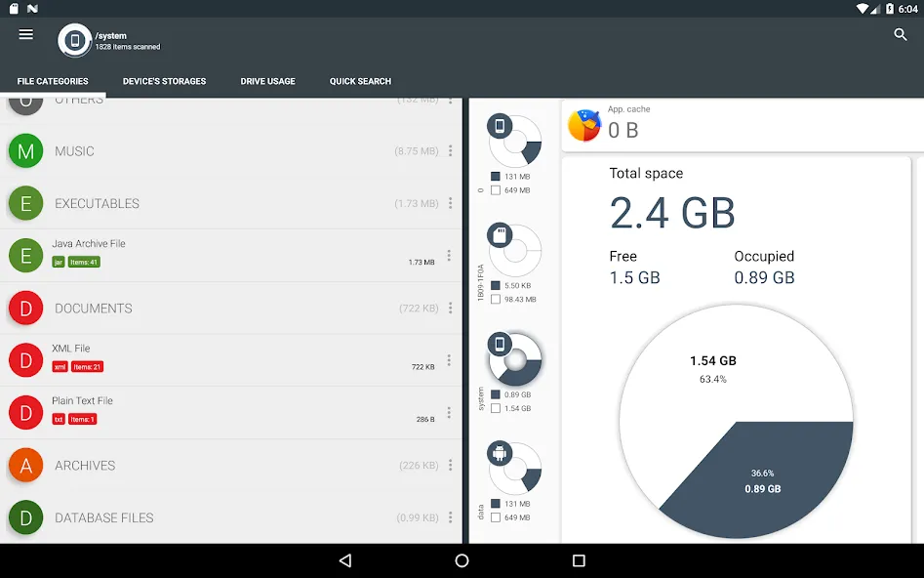
Task: Open the hamburger navigation menu
Action: tap(26, 34)
